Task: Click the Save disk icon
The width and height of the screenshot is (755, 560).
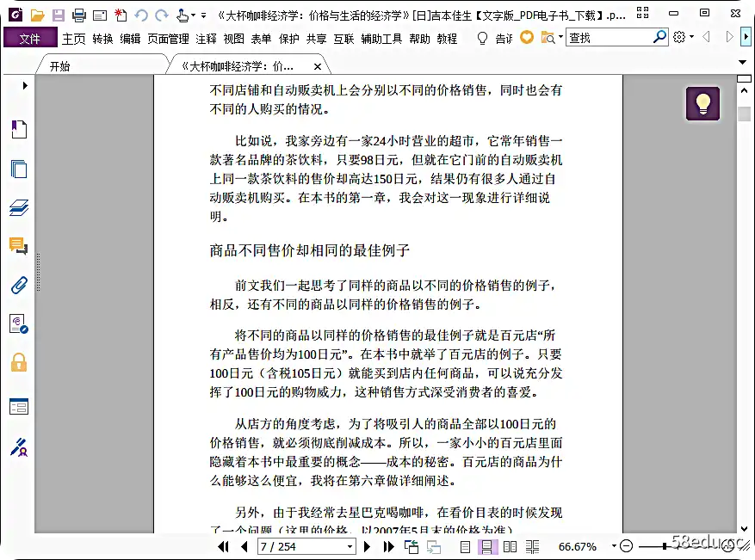Action: [59, 15]
